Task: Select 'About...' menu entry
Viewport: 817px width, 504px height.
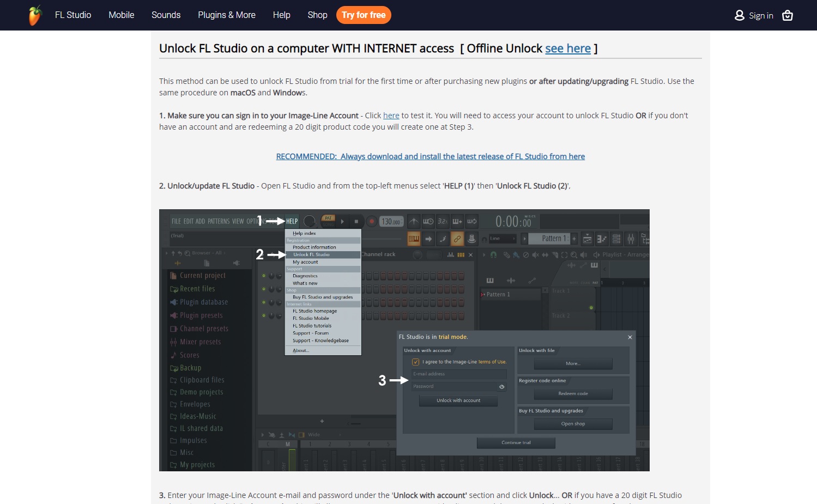Action: click(x=323, y=350)
